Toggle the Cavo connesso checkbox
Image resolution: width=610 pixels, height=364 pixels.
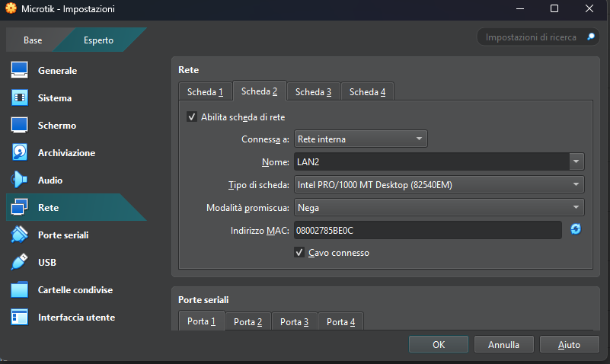(x=299, y=252)
